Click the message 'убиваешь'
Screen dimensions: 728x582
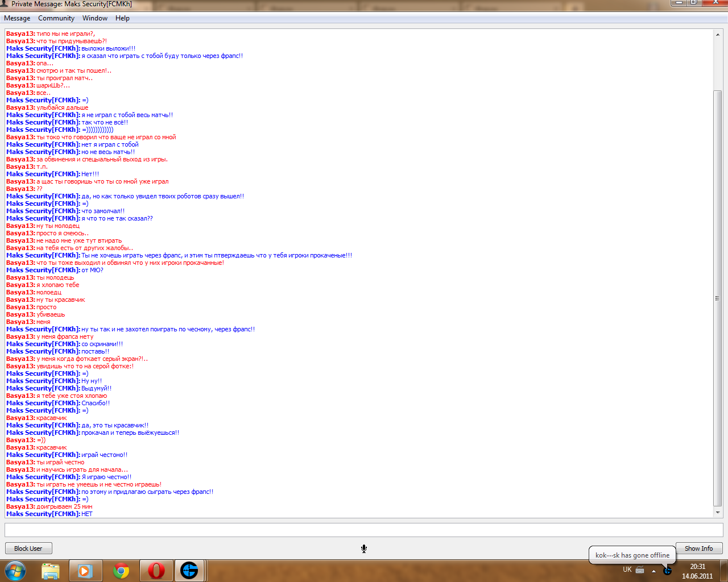point(51,314)
